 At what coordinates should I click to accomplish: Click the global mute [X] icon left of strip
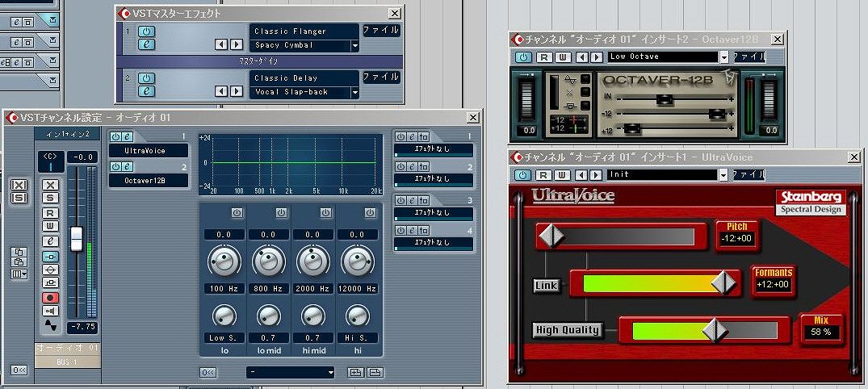(19, 185)
